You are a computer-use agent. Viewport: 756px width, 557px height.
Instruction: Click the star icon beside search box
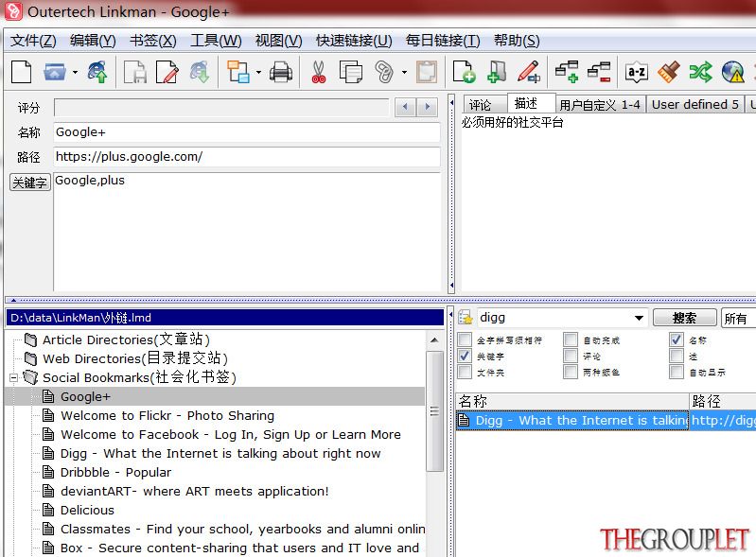466,318
